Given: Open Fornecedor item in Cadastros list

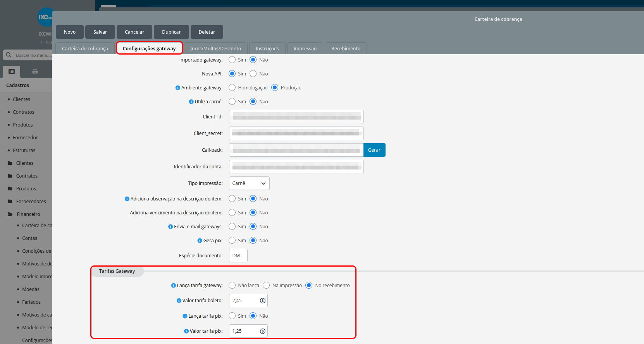Looking at the screenshot, I should pos(25,138).
